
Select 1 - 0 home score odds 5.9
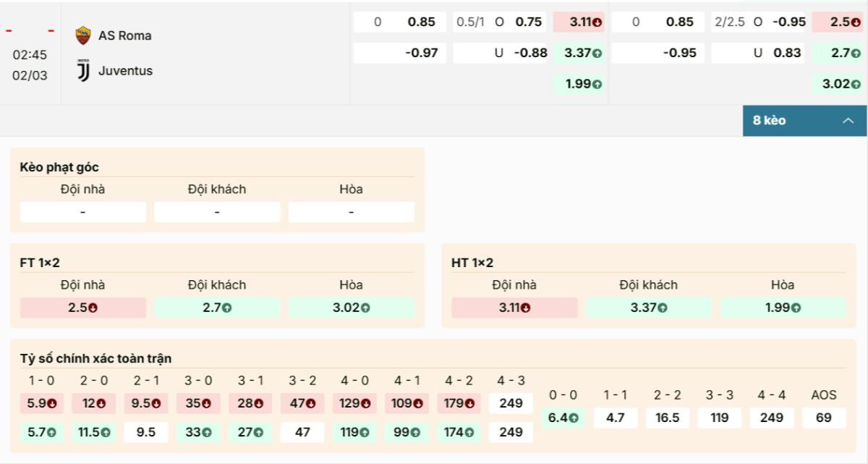click(41, 403)
